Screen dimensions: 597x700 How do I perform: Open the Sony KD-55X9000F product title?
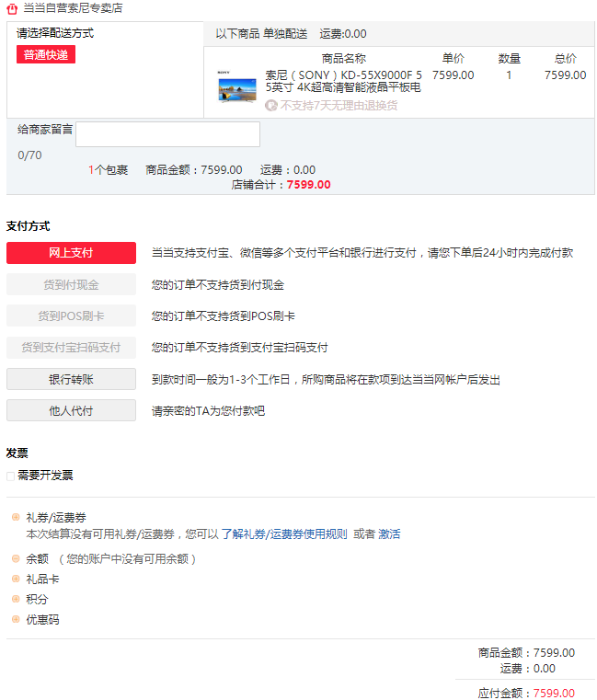[343, 81]
